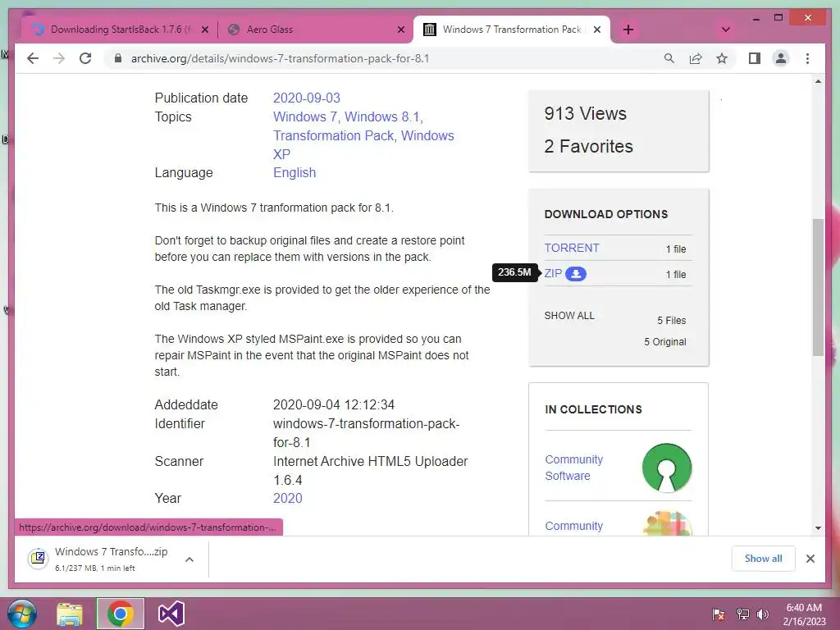Close the Aero Glass tab
The height and width of the screenshot is (630, 840).
400,30
